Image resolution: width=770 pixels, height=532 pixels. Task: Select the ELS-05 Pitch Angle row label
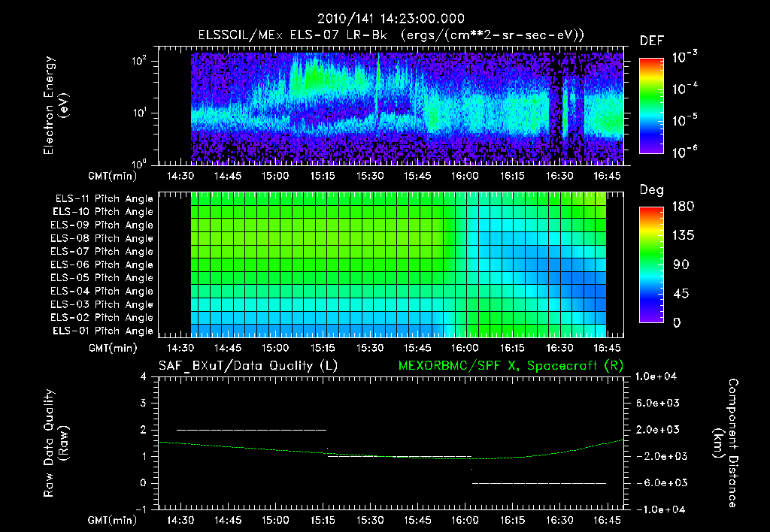click(102, 278)
